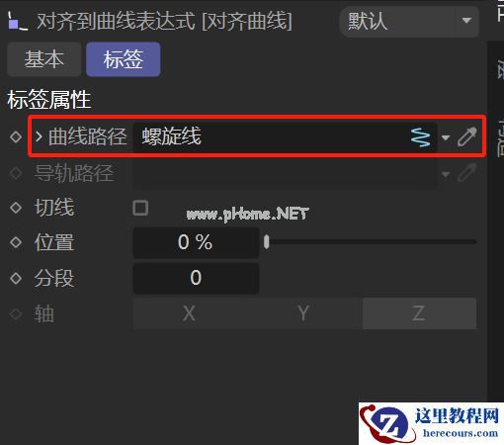Toggle keyframe diamond beside 位置
Viewport: 504px width, 445px height.
pyautogui.click(x=16, y=242)
